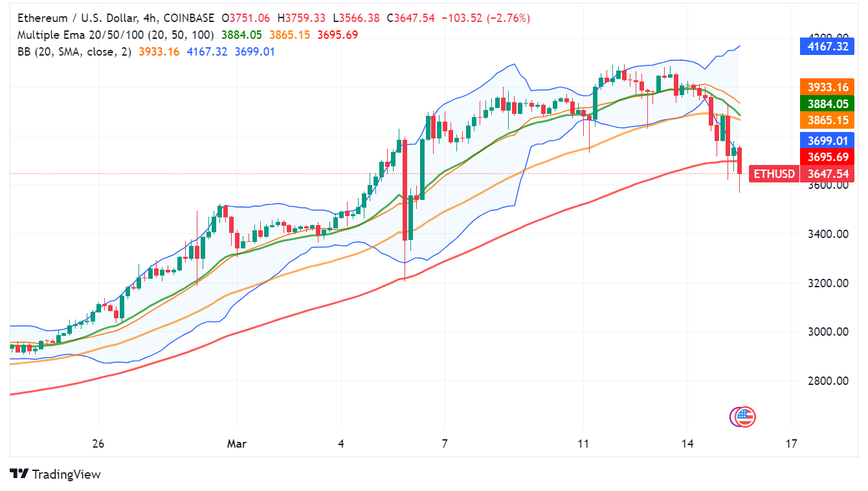Click the 4167.32 upper band label
Viewport: 868px width, 491px height.
(x=828, y=46)
